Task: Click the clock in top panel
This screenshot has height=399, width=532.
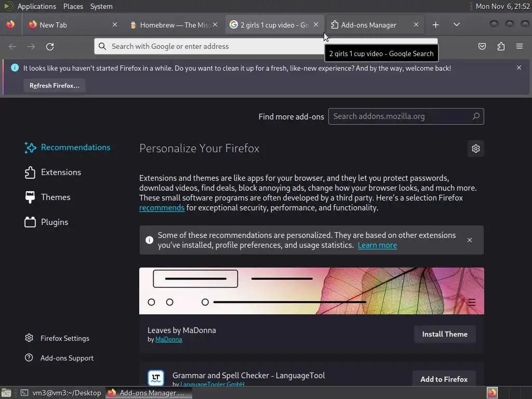Action: click(x=502, y=6)
